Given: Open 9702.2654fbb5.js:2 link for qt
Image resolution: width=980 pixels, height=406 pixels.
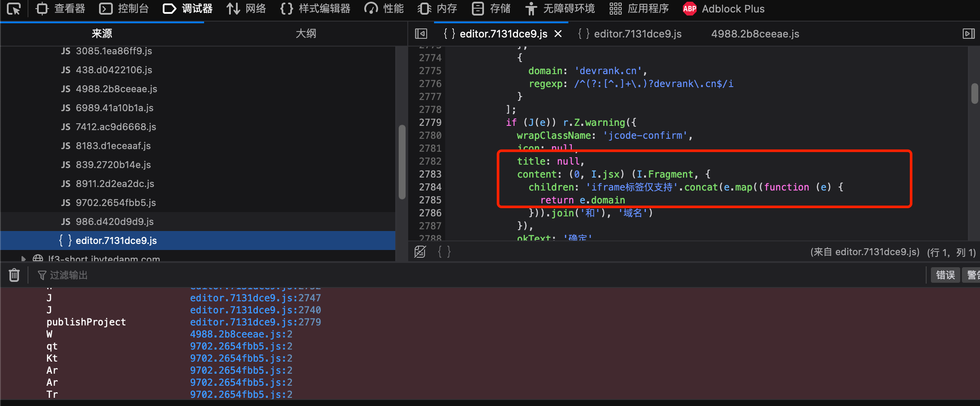Looking at the screenshot, I should click(x=241, y=346).
